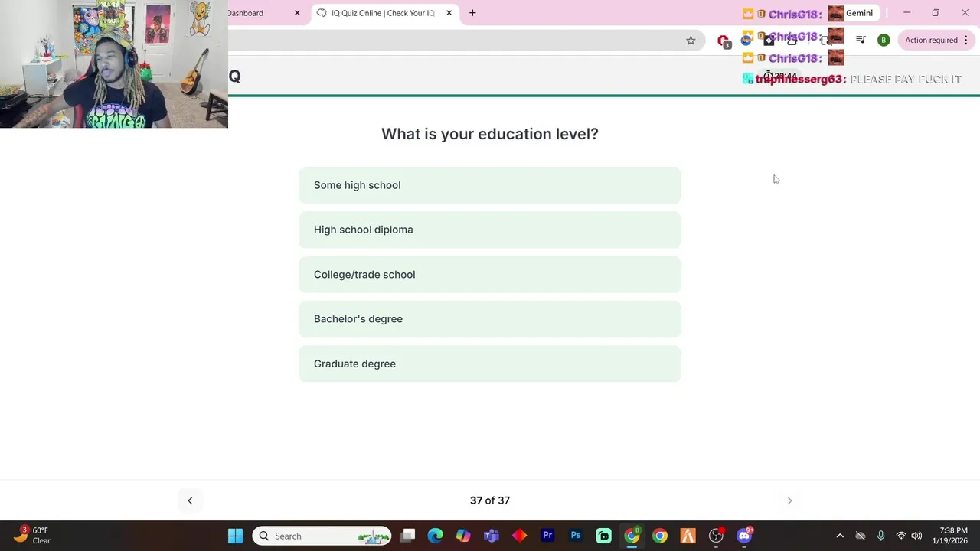Open the OBS Studio taskbar icon

(x=716, y=536)
